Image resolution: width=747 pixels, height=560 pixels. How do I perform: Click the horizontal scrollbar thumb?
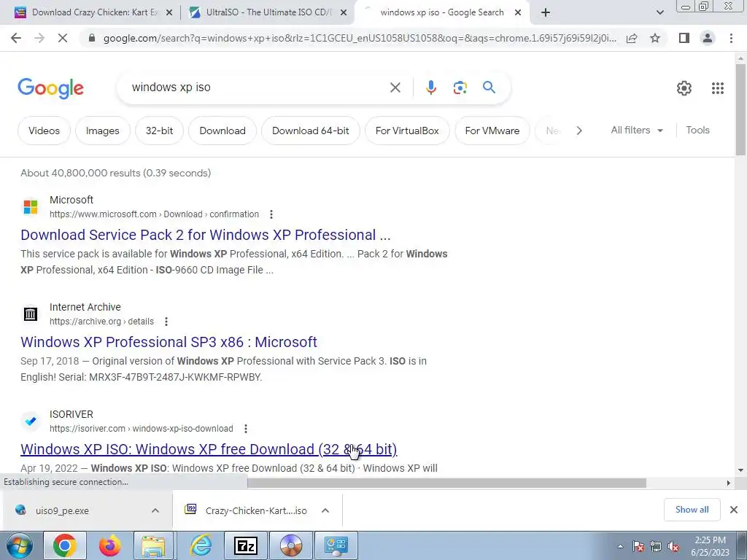pos(446,483)
